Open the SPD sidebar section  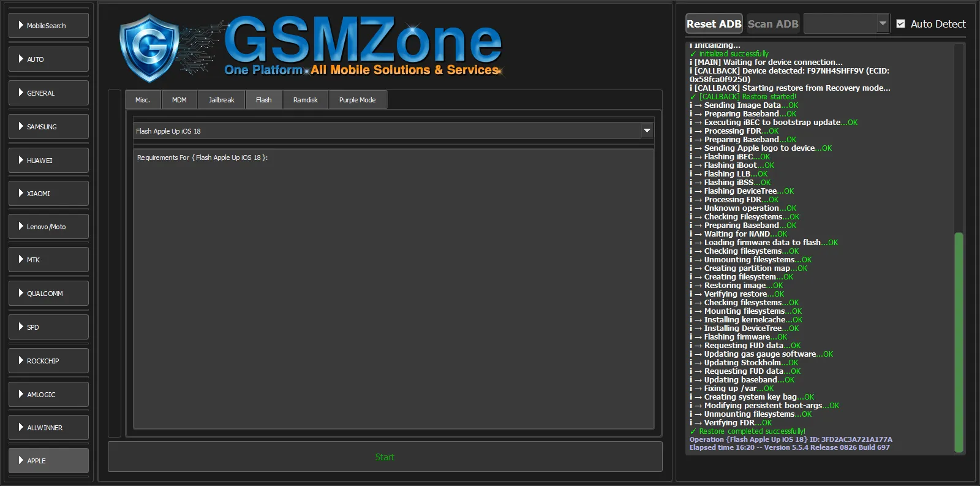point(48,327)
